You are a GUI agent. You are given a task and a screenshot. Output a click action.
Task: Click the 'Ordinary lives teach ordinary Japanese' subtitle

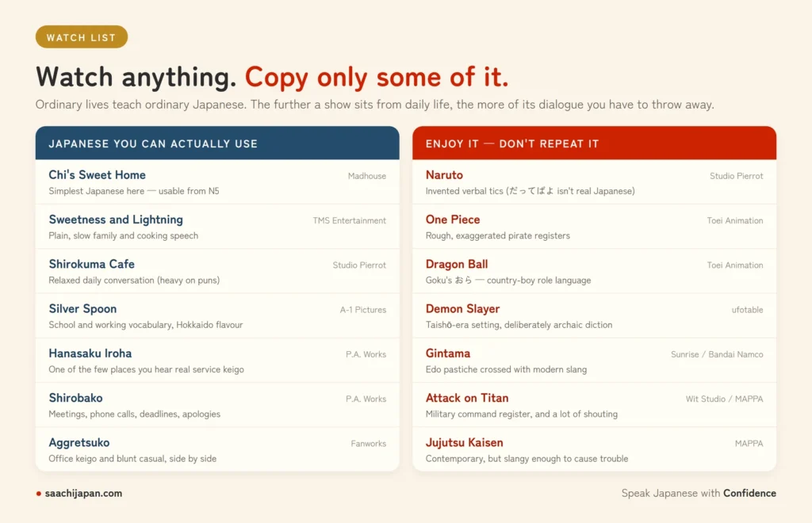click(x=374, y=105)
